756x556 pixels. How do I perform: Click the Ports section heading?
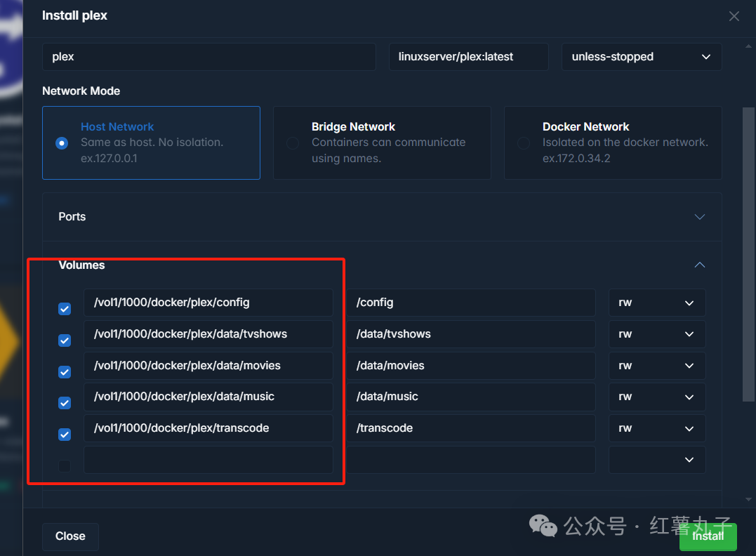(x=72, y=217)
